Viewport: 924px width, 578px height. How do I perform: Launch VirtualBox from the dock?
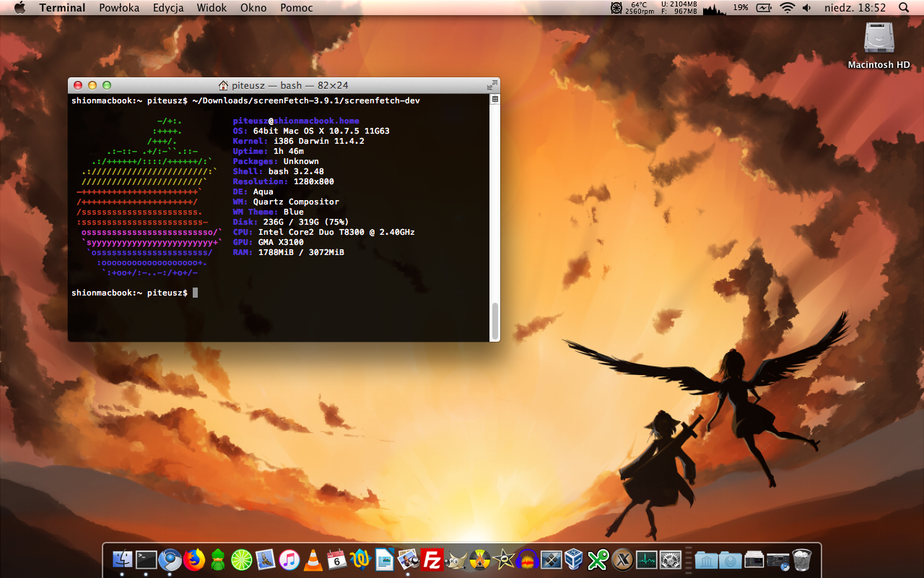tap(574, 560)
